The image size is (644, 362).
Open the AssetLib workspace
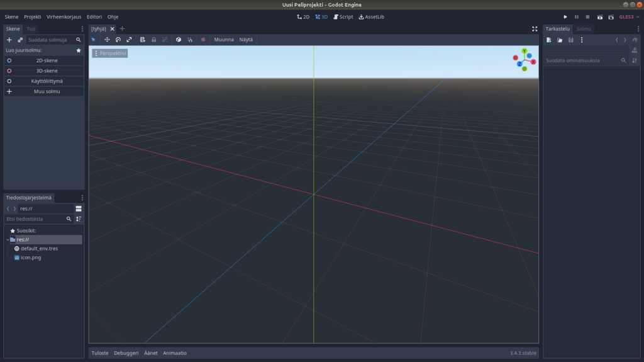[371, 17]
